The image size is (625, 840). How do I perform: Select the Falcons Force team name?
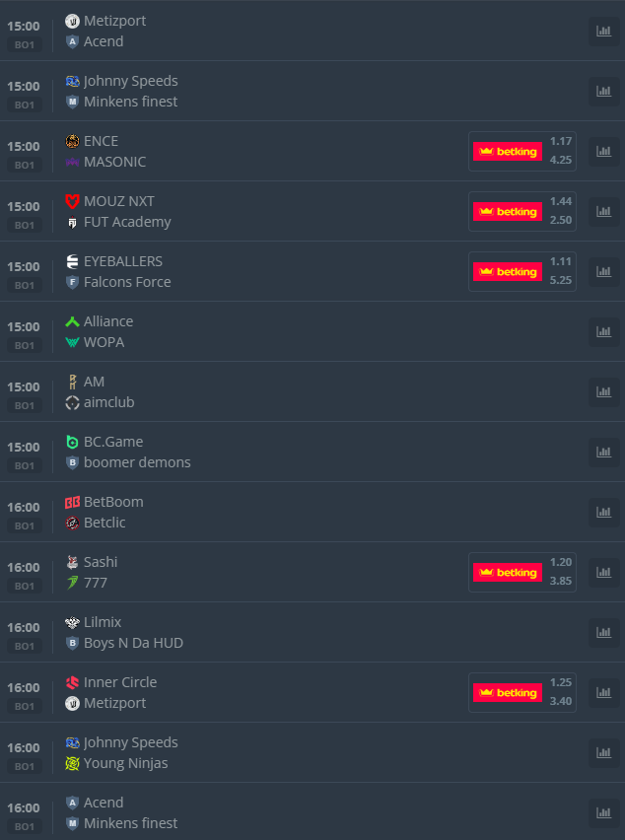click(127, 282)
